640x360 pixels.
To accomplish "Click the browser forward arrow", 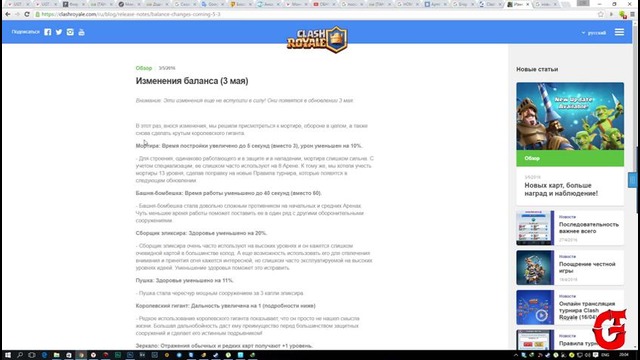I will point(17,14).
